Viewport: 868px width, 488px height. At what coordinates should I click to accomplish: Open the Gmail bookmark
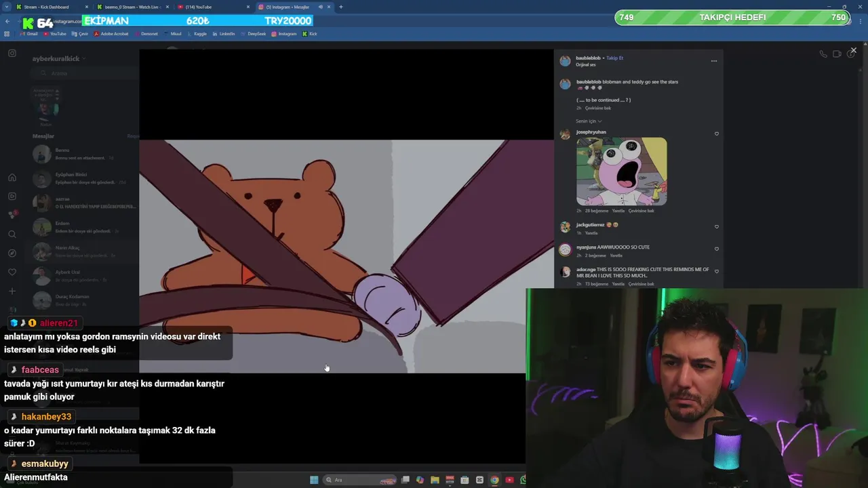click(x=29, y=33)
